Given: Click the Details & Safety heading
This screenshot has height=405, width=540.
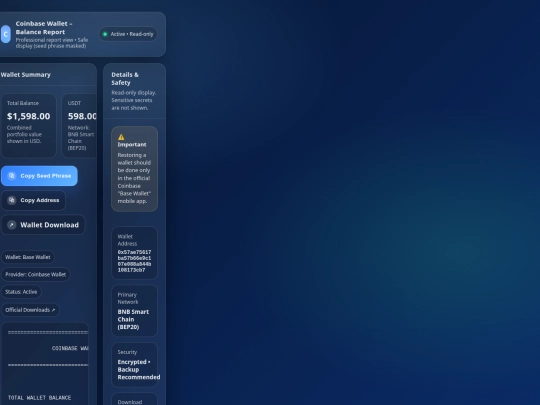Looking at the screenshot, I should click(125, 79).
